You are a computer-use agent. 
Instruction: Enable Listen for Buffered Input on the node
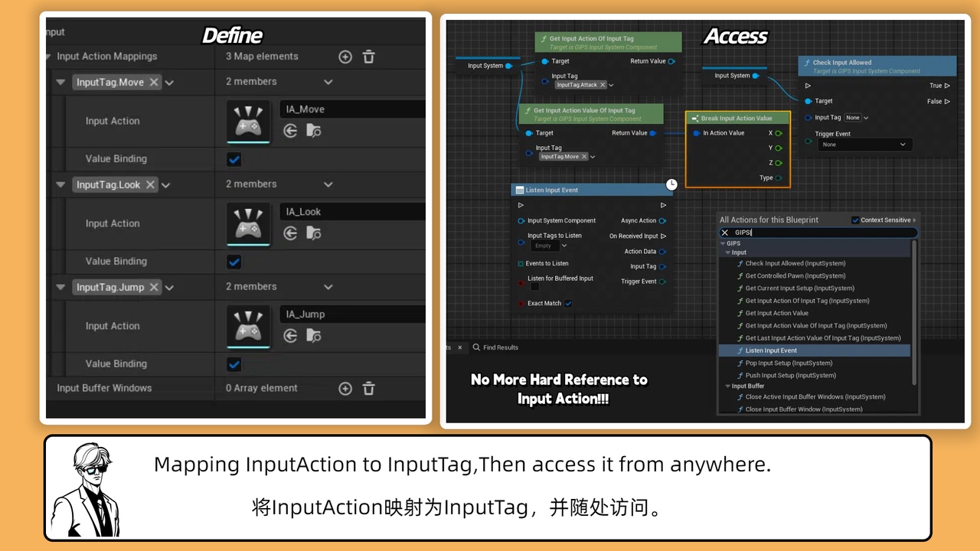[534, 286]
